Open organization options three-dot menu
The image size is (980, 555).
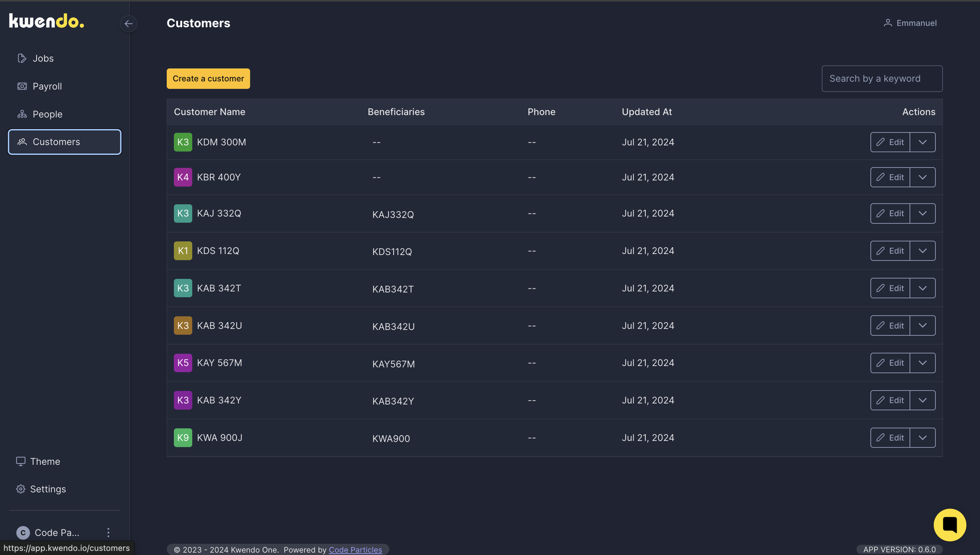point(109,533)
